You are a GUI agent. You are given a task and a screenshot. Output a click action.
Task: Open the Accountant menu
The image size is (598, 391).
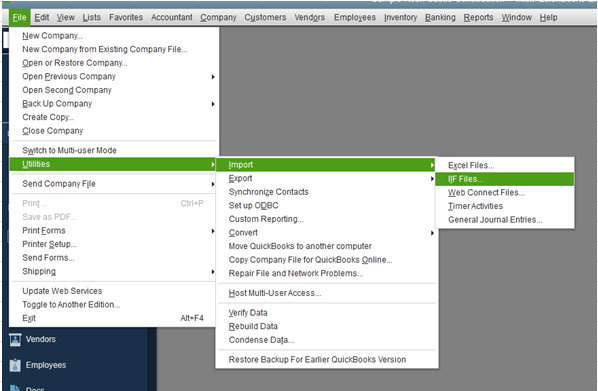172,18
